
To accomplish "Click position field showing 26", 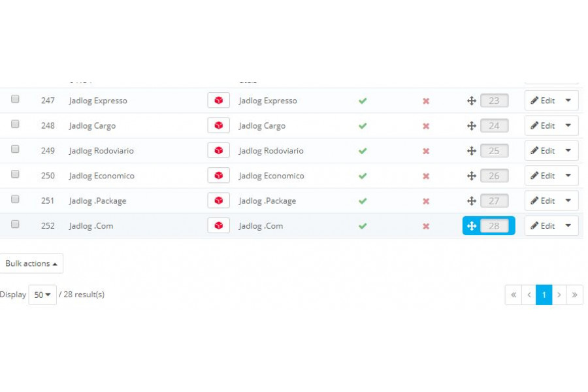I will point(495,176).
